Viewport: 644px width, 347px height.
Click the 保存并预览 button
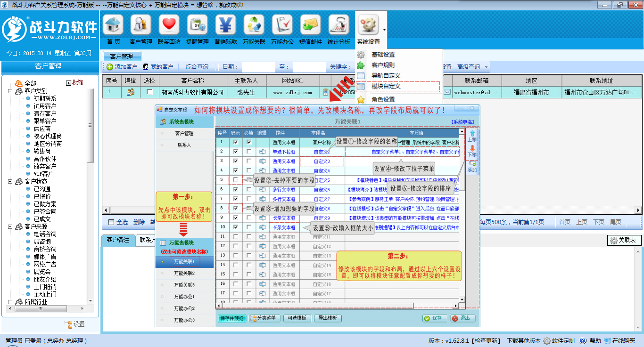[232, 318]
